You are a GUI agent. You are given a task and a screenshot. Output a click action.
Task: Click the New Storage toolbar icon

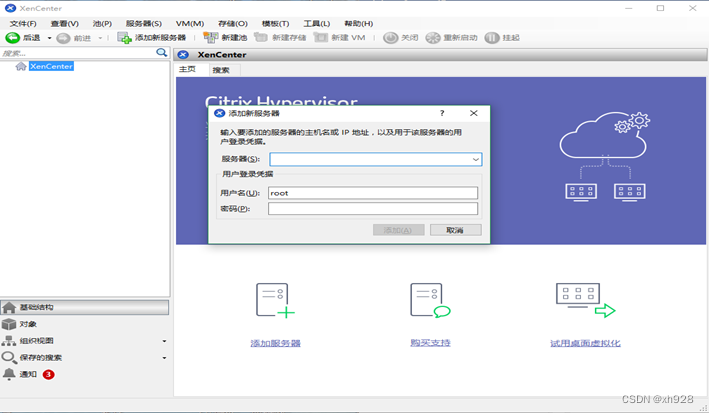point(261,38)
